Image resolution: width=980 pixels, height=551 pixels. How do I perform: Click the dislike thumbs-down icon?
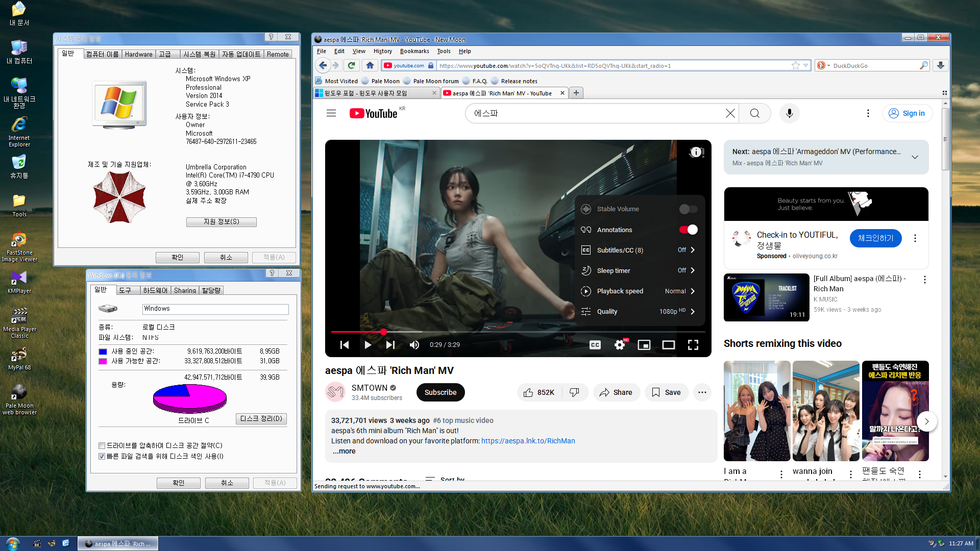tap(574, 392)
